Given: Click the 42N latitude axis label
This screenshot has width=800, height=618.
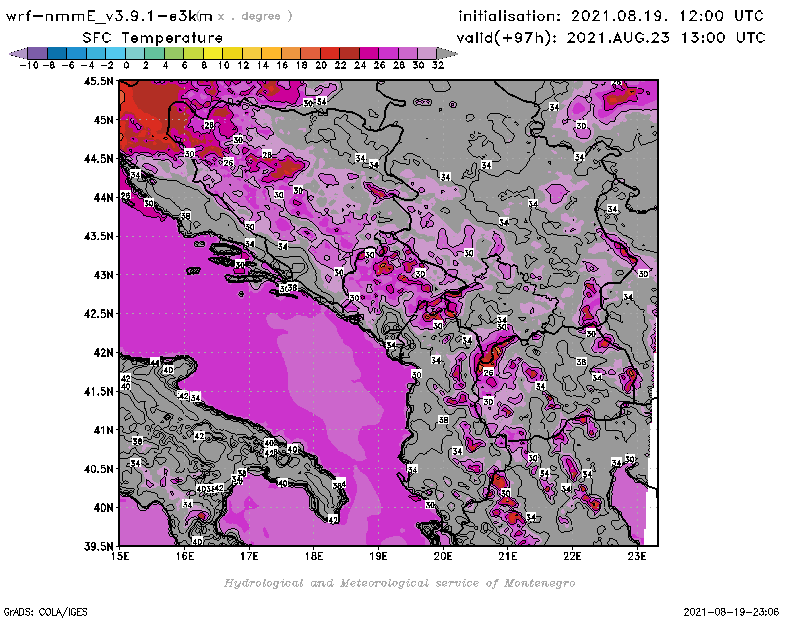Looking at the screenshot, I should coord(103,353).
